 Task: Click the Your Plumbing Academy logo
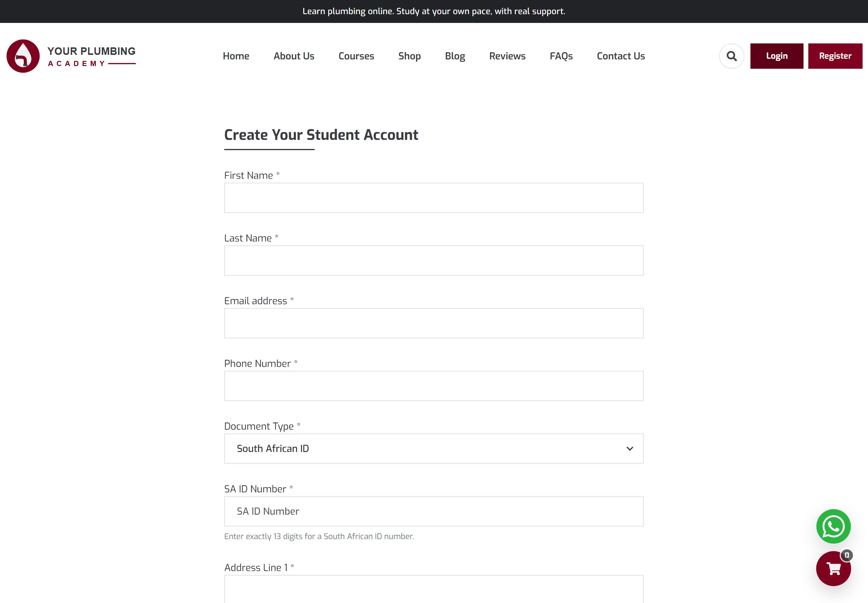coord(71,56)
